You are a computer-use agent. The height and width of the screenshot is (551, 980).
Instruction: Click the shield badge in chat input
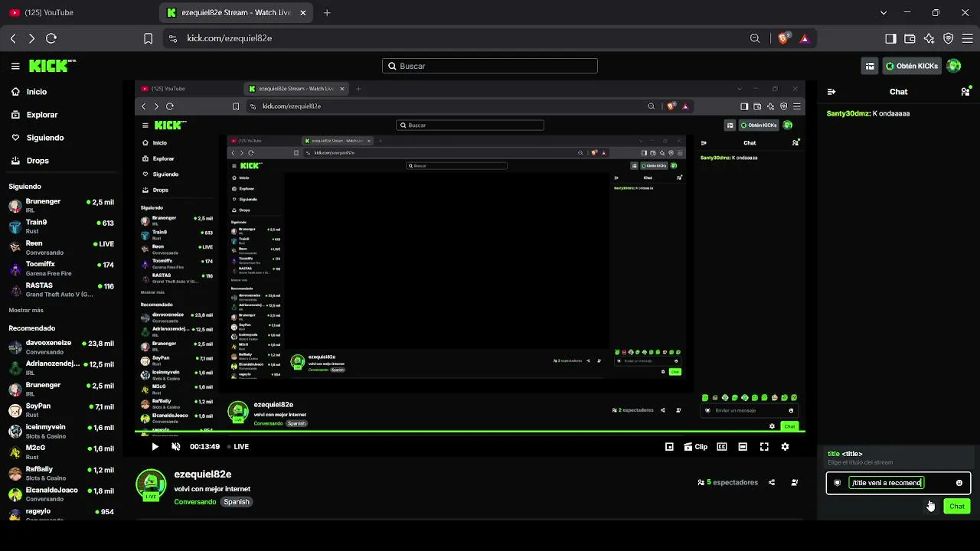point(837,483)
